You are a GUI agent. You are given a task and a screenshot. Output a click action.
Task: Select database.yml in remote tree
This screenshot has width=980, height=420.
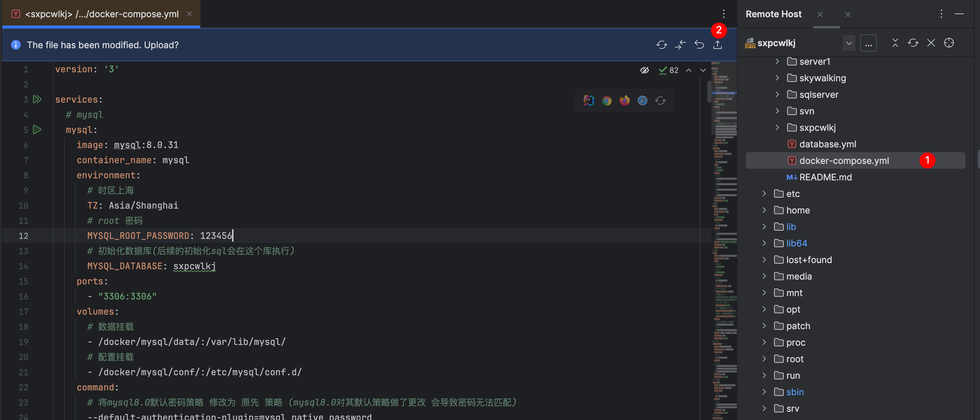tap(827, 144)
